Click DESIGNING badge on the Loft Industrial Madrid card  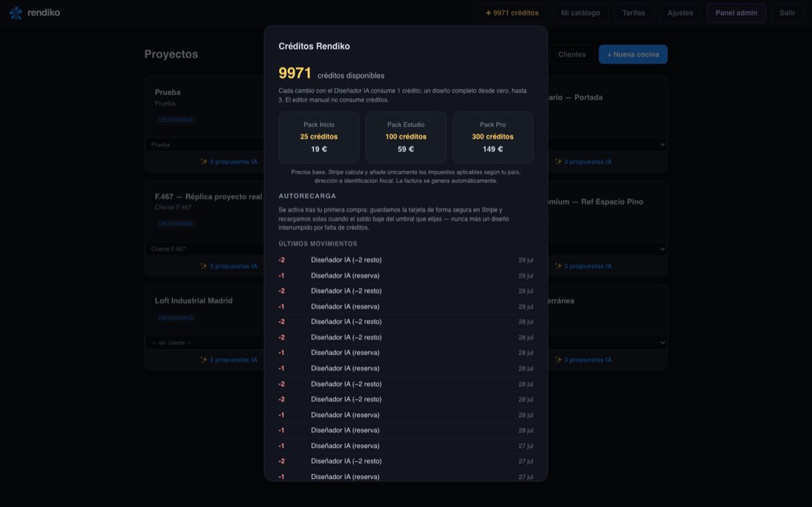(176, 318)
